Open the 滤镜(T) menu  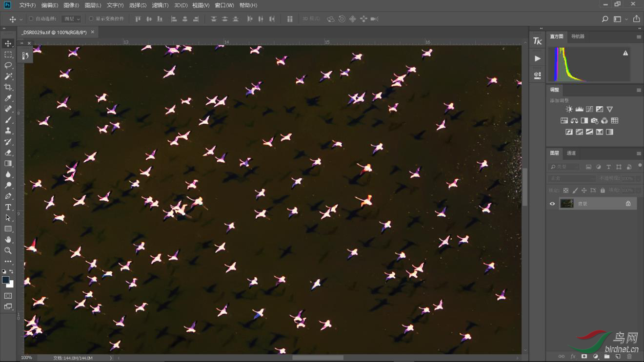coord(160,5)
